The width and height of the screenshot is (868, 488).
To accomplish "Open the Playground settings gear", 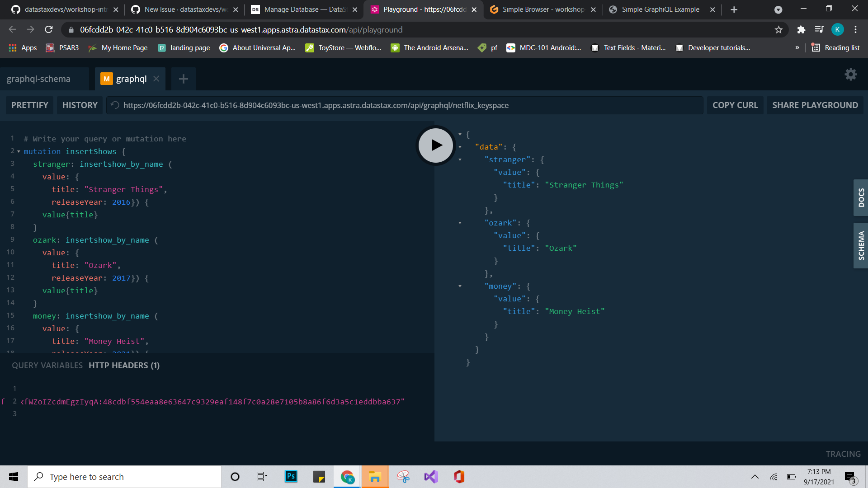I will [x=850, y=75].
